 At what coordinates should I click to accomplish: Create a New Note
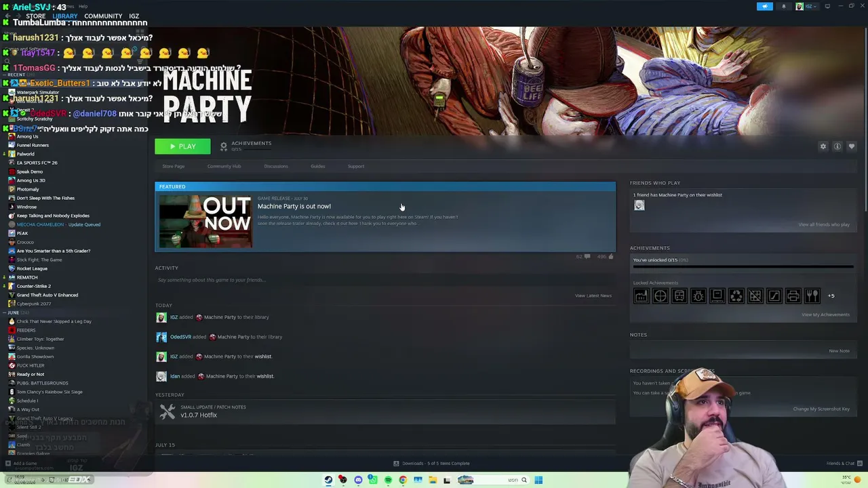pos(840,351)
